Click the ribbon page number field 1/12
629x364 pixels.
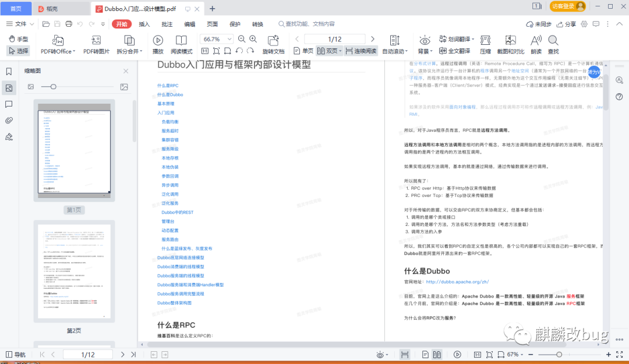point(334,39)
